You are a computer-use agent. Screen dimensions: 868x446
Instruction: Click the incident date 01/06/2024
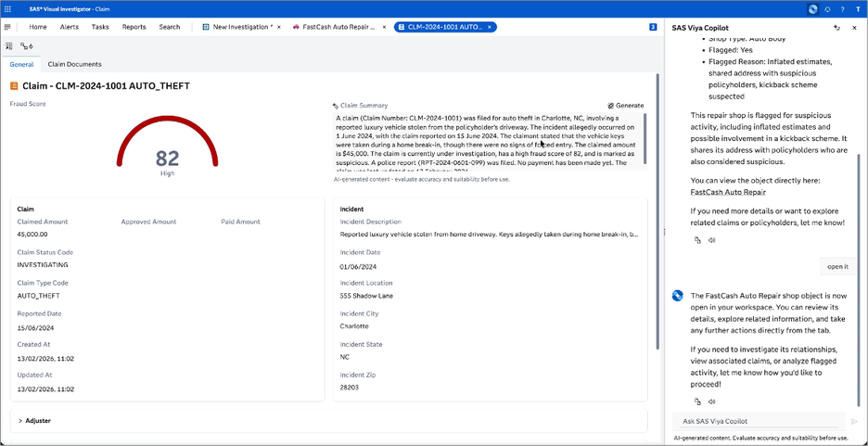[358, 267]
